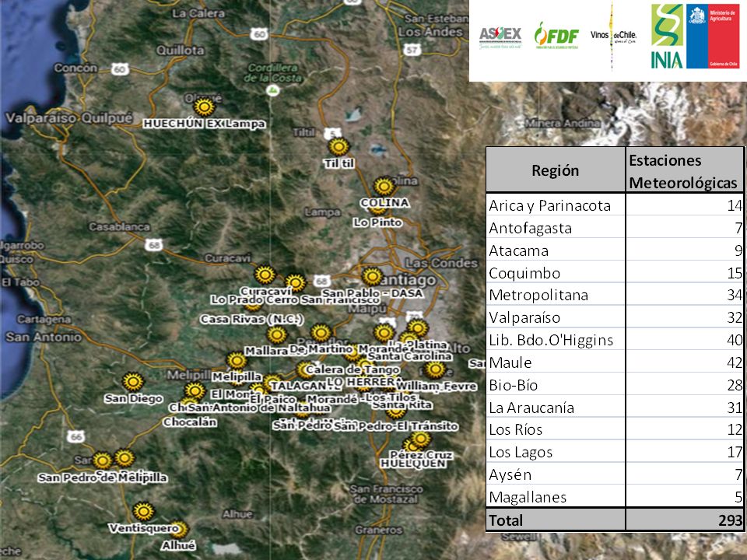
Task: Click the Los Andes city label
Action: (x=430, y=32)
